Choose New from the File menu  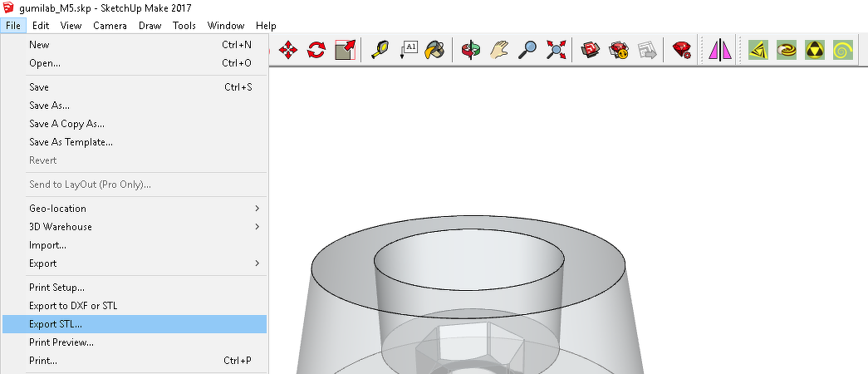click(135, 45)
